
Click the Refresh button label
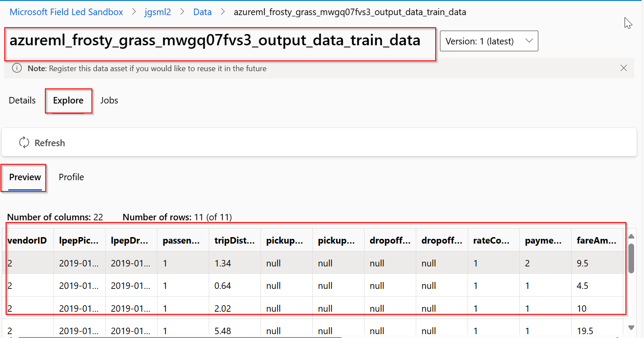(x=50, y=143)
